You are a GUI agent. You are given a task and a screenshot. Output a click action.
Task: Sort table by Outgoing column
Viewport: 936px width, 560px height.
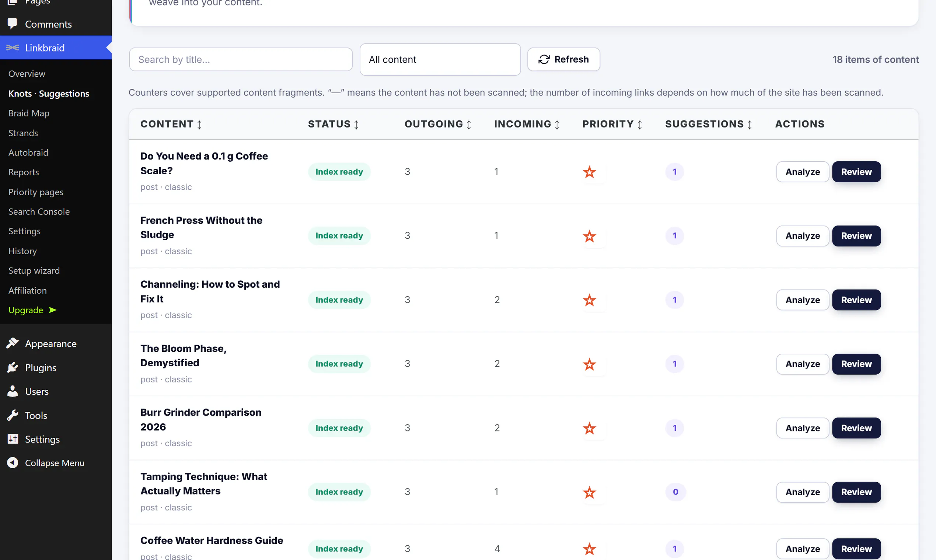(x=438, y=124)
